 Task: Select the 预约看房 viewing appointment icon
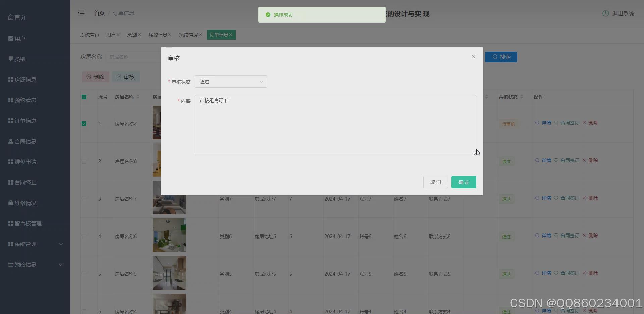pyautogui.click(x=10, y=100)
